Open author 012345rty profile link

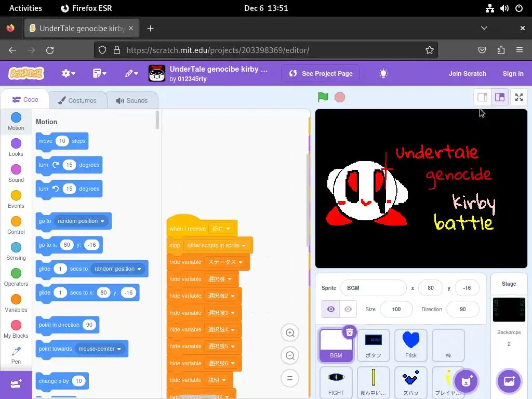(x=192, y=79)
